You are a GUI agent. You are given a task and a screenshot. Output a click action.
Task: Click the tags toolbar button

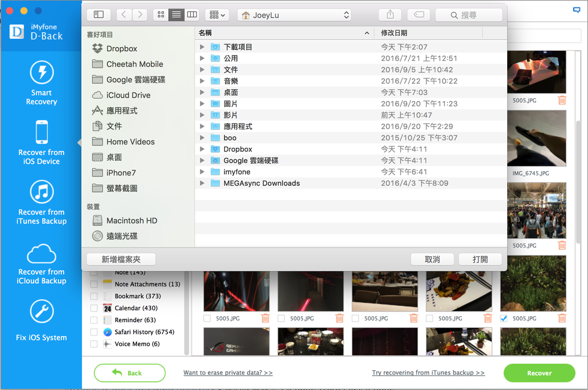[x=419, y=14]
